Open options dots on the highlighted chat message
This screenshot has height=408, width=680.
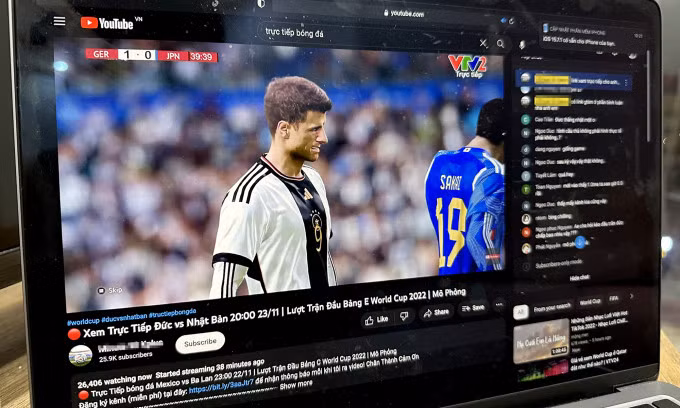tap(627, 82)
